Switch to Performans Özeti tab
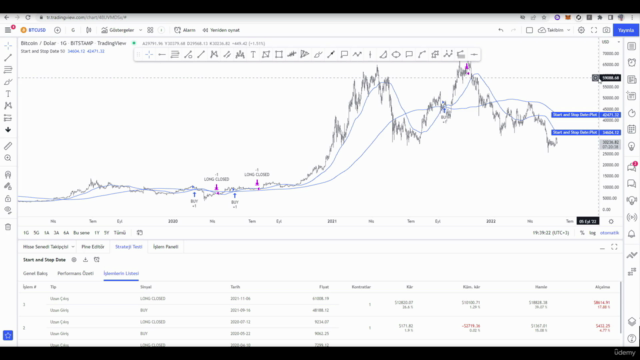This screenshot has width=640, height=360. (x=76, y=273)
